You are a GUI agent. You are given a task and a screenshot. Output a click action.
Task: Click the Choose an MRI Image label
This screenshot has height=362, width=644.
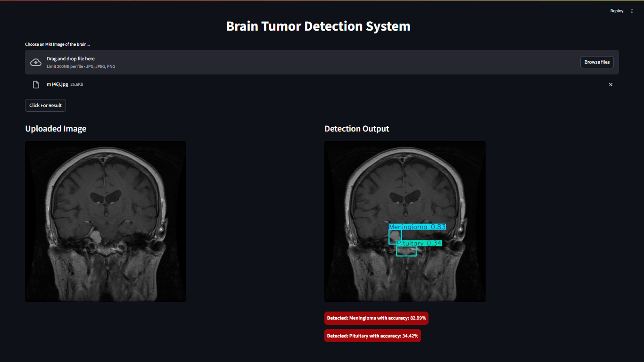tap(58, 44)
